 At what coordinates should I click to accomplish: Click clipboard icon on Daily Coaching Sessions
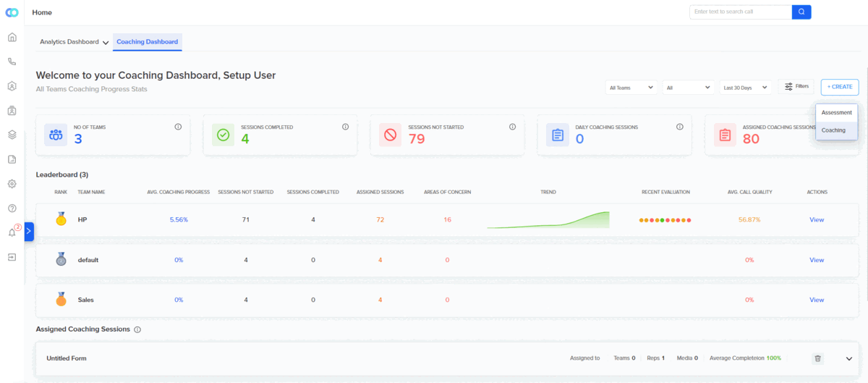tap(558, 135)
